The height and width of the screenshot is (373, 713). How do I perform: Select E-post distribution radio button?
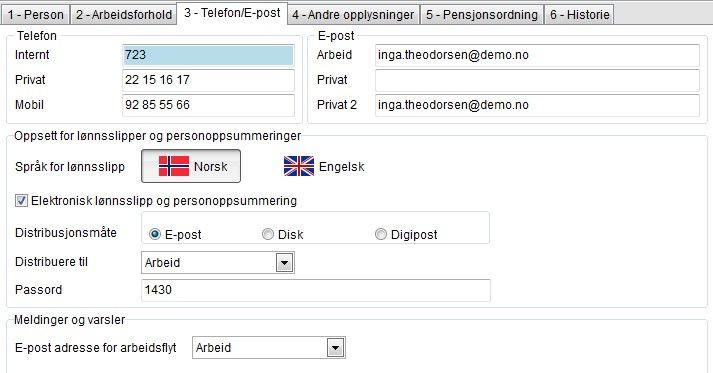155,234
